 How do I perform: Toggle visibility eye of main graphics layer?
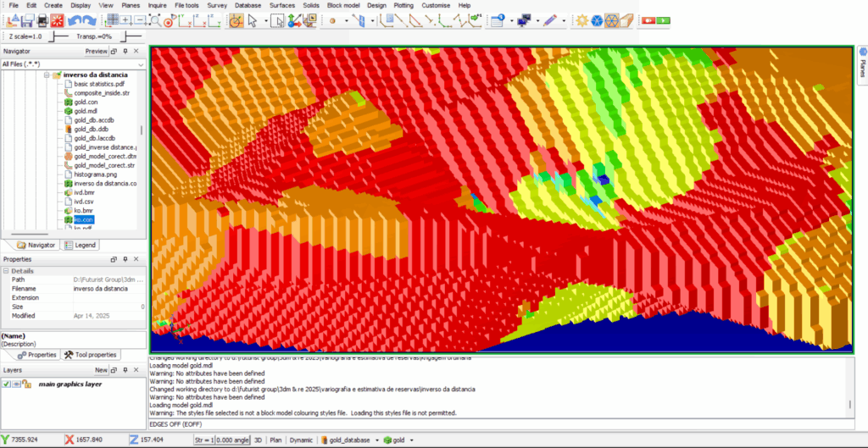(x=16, y=384)
